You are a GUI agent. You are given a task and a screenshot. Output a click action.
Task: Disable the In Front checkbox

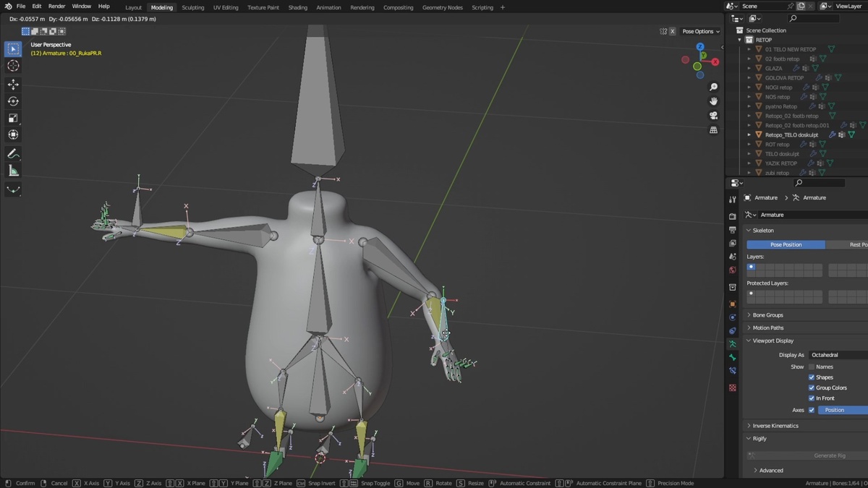[x=812, y=398]
